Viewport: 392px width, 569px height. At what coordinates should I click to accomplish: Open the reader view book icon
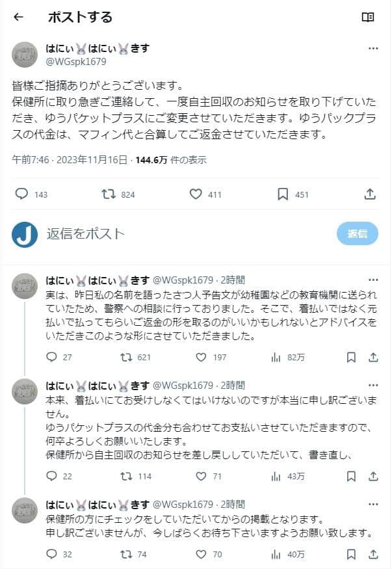368,18
